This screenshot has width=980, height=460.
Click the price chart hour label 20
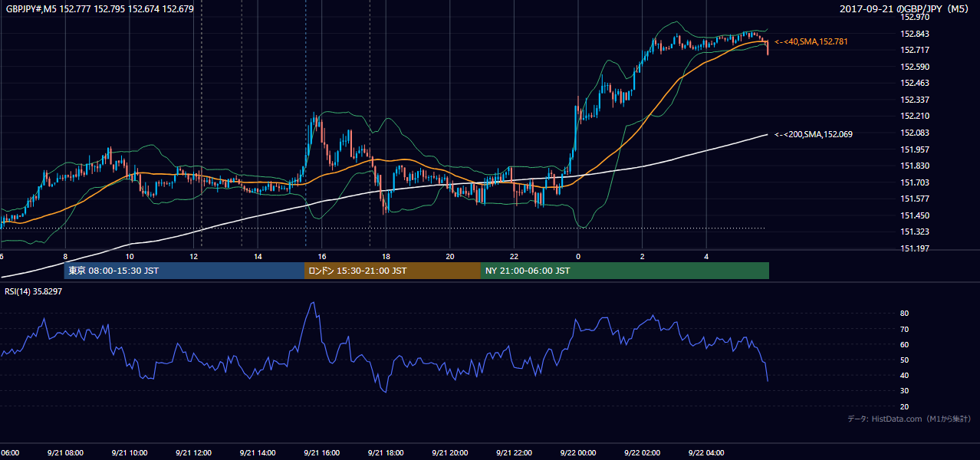click(x=450, y=257)
